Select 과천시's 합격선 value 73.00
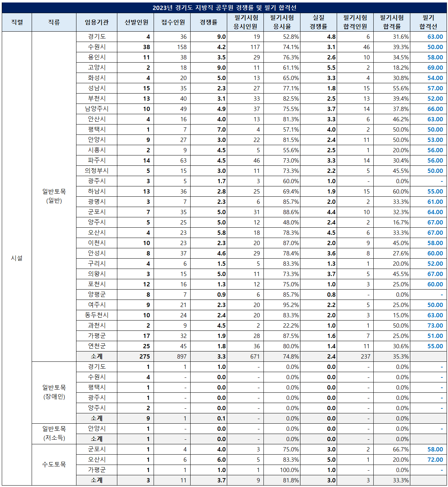The height and width of the screenshot is (487, 448). tap(435, 325)
